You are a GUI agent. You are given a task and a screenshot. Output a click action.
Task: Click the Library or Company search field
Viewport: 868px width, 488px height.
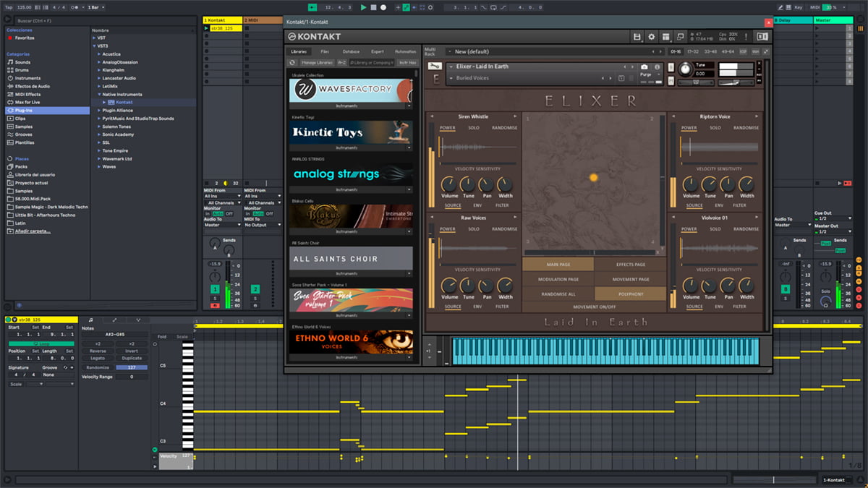pos(371,63)
